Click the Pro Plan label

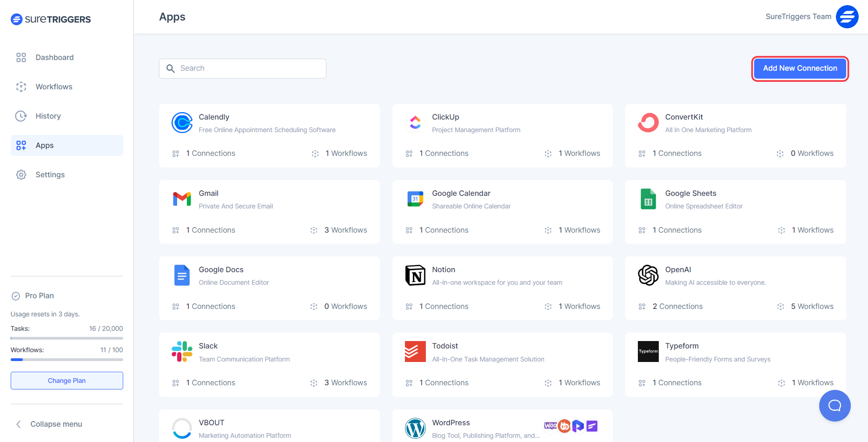(x=40, y=296)
